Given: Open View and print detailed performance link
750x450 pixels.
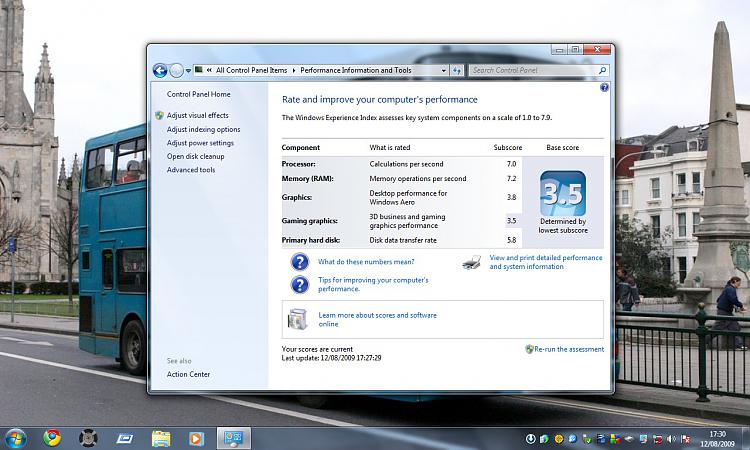Looking at the screenshot, I should click(546, 262).
